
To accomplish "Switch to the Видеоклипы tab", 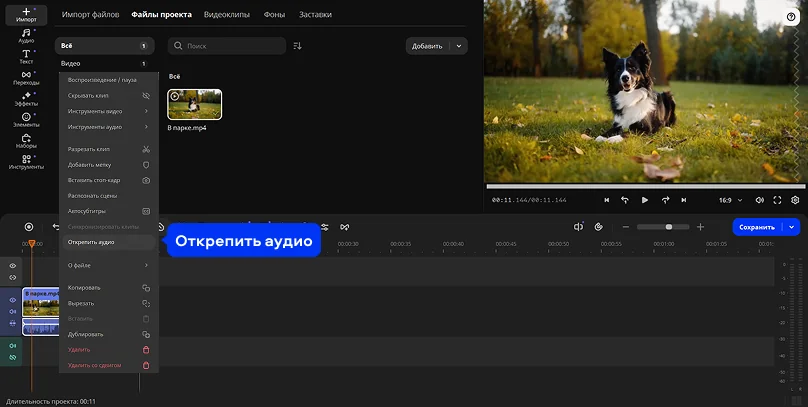I will 227,14.
